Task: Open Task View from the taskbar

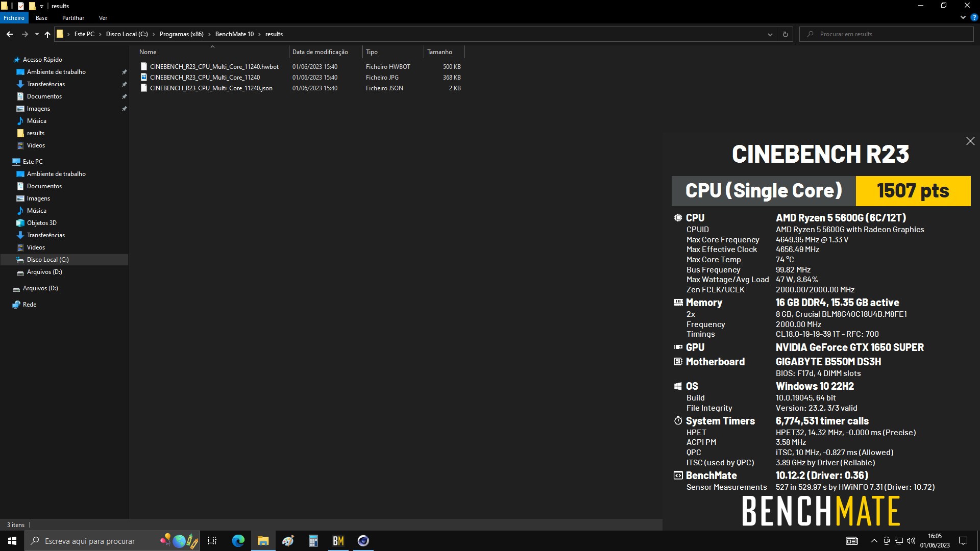Action: click(x=212, y=541)
